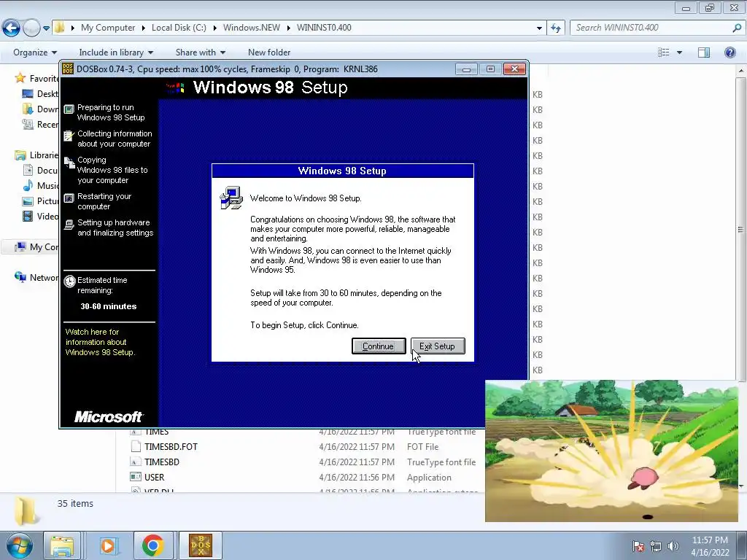The width and height of the screenshot is (747, 560).
Task: Select Recent Places in navigation pane
Action: point(41,124)
